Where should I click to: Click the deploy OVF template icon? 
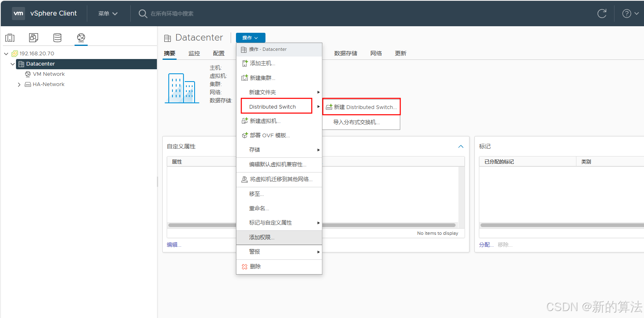point(245,135)
